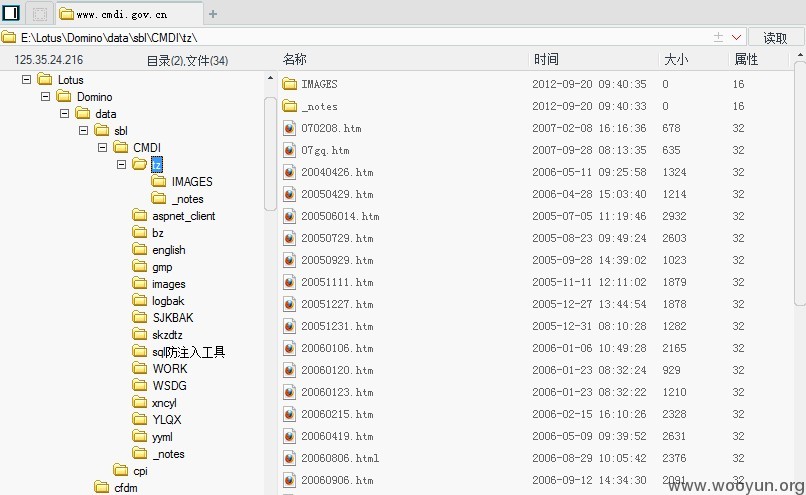Image resolution: width=806 pixels, height=495 pixels.
Task: Click the 20040426.htm file icon
Action: point(289,172)
